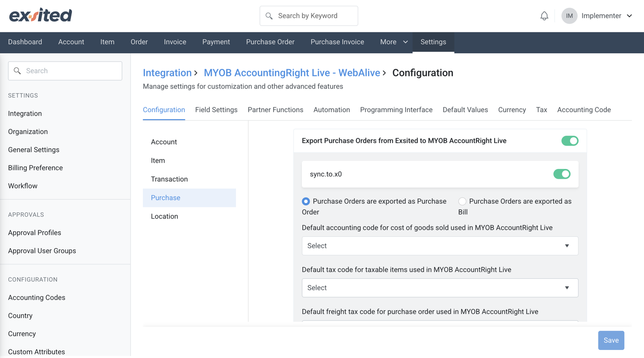644x358 pixels.
Task: Select Location in the configuration side list
Action: (189, 216)
